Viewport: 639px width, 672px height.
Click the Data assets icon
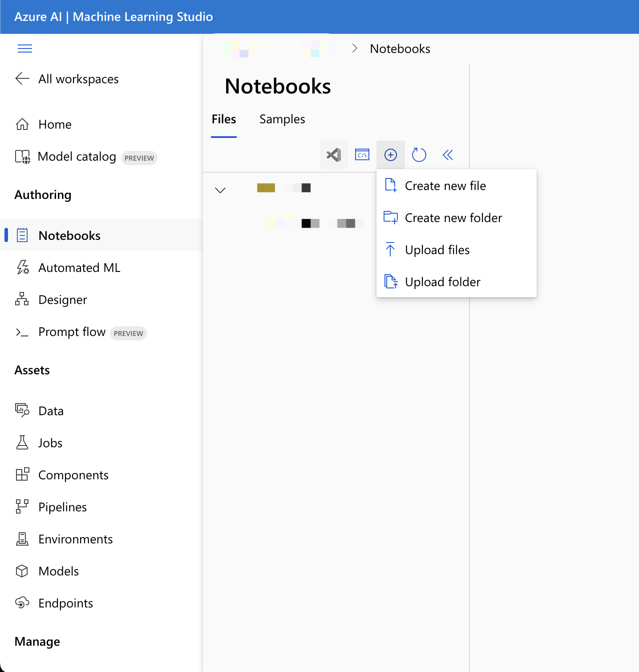click(x=22, y=410)
